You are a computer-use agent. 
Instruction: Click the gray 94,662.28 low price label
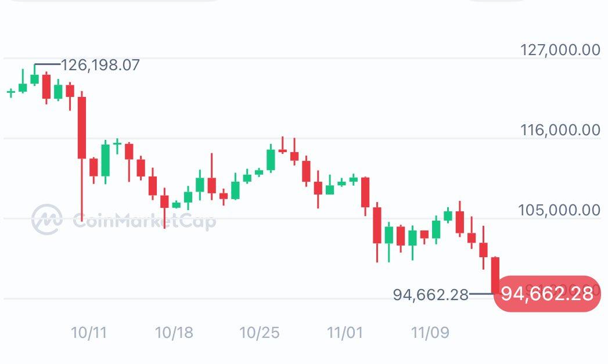point(430,295)
